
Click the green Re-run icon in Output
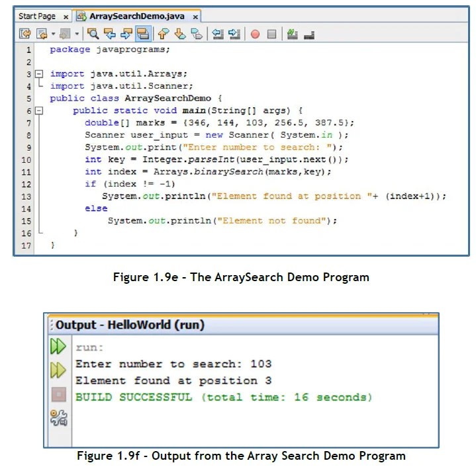tap(58, 346)
